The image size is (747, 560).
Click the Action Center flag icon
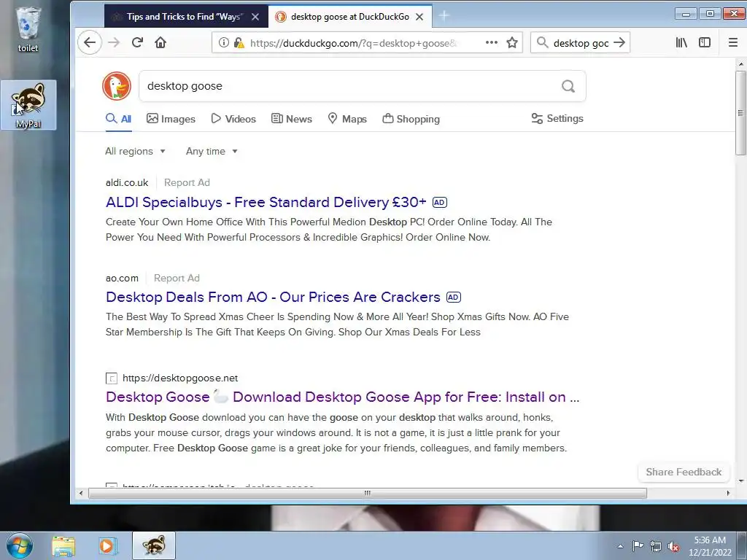tap(638, 546)
